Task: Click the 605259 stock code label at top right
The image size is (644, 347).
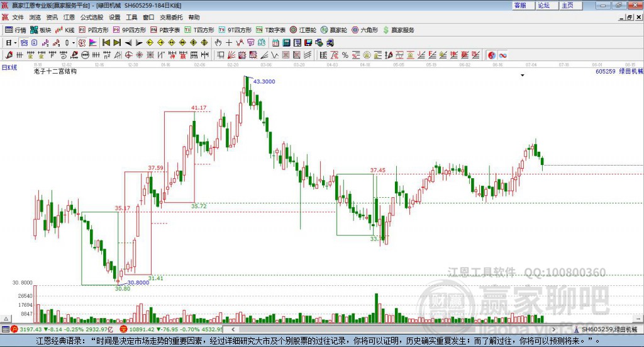Action: [606, 72]
